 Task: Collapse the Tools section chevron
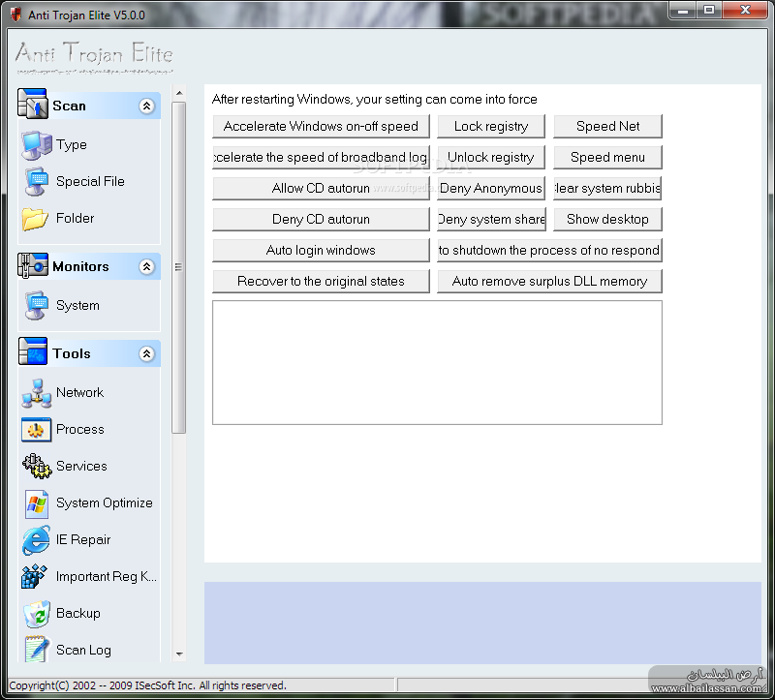click(146, 353)
